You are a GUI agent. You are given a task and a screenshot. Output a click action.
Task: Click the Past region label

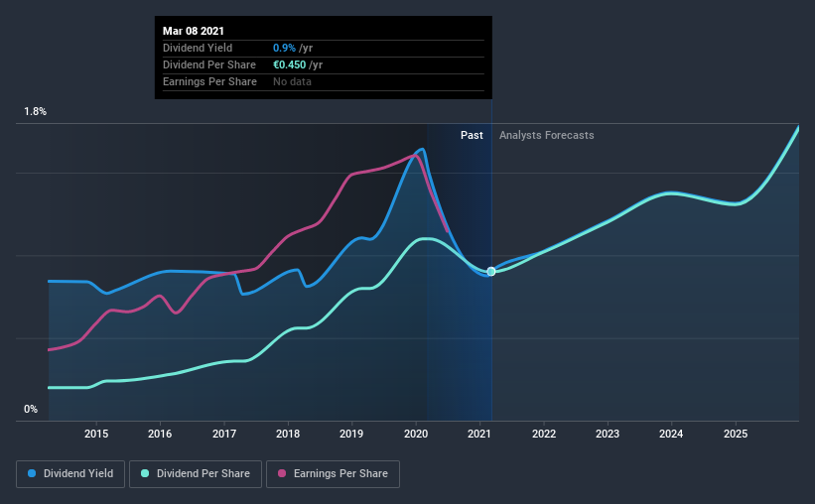472,135
